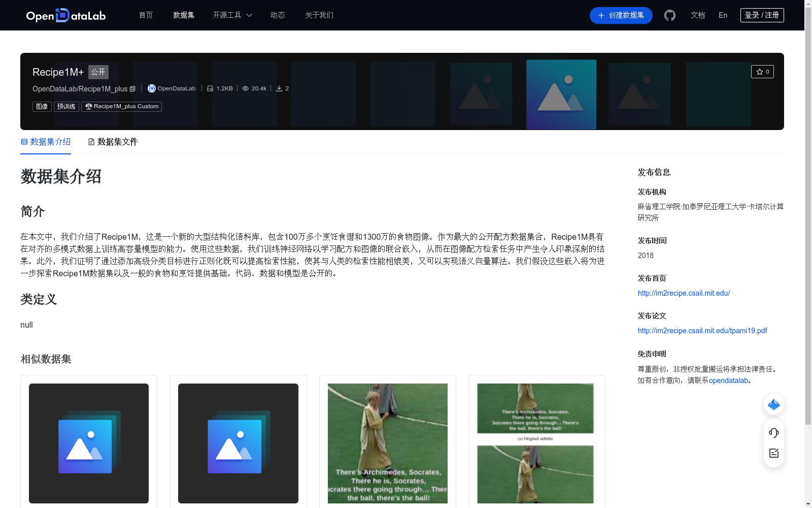Image resolution: width=812 pixels, height=508 pixels.
Task: Click the headset customer-support floating icon
Action: 773,433
